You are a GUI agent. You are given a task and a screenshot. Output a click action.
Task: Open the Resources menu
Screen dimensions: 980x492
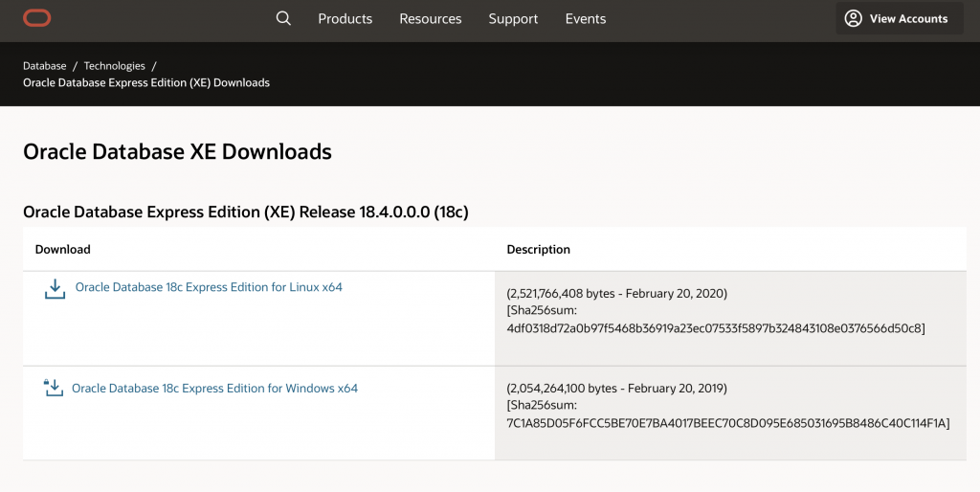click(430, 19)
